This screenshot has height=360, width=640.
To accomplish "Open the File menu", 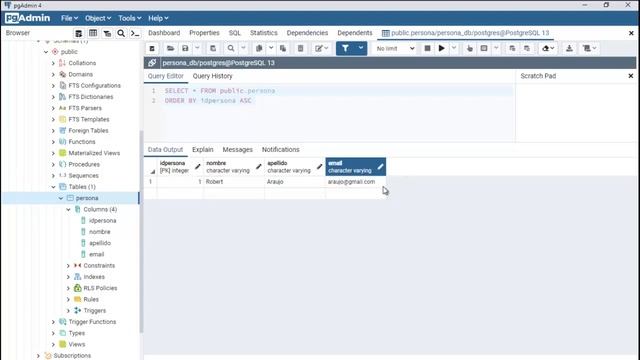I will tap(69, 18).
